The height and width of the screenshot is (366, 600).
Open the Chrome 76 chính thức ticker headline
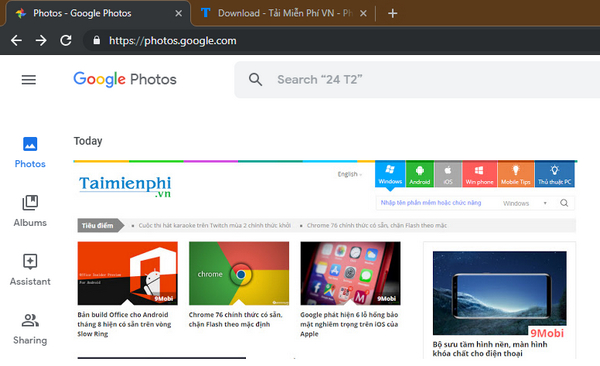point(377,225)
